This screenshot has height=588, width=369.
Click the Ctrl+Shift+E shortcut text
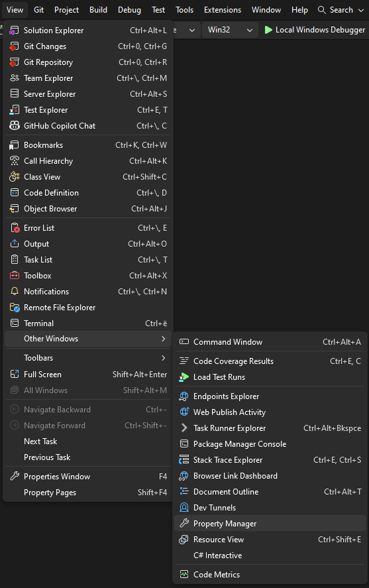pyautogui.click(x=339, y=539)
